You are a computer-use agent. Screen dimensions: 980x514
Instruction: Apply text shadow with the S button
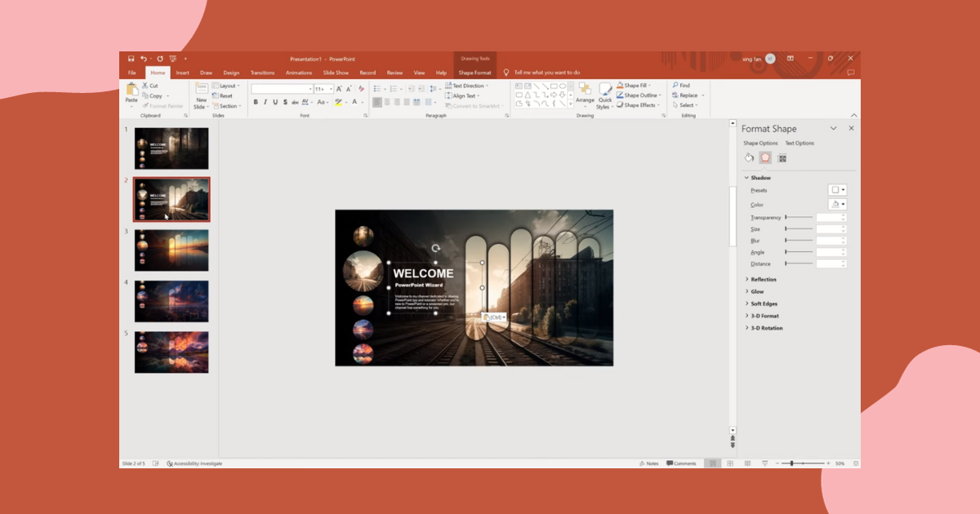(285, 102)
